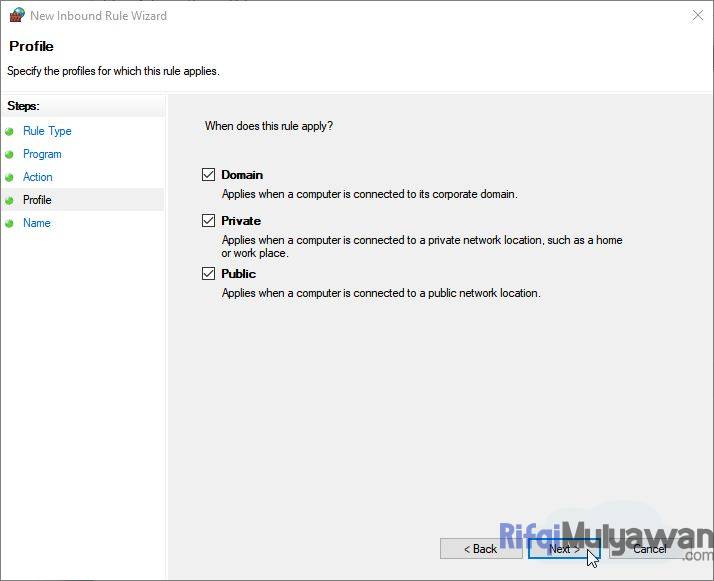Go back with the Back button
This screenshot has width=714, height=581.
[x=480, y=549]
